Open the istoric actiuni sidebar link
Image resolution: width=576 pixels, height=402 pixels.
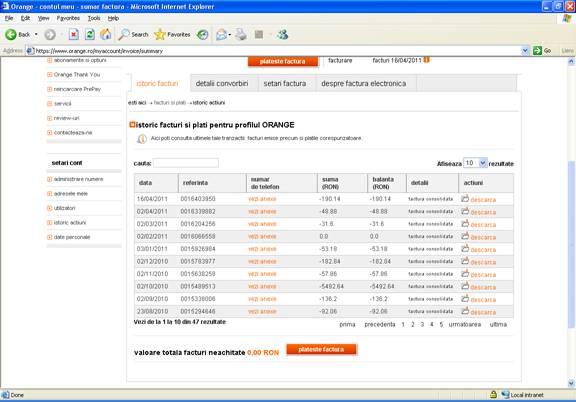(70, 222)
